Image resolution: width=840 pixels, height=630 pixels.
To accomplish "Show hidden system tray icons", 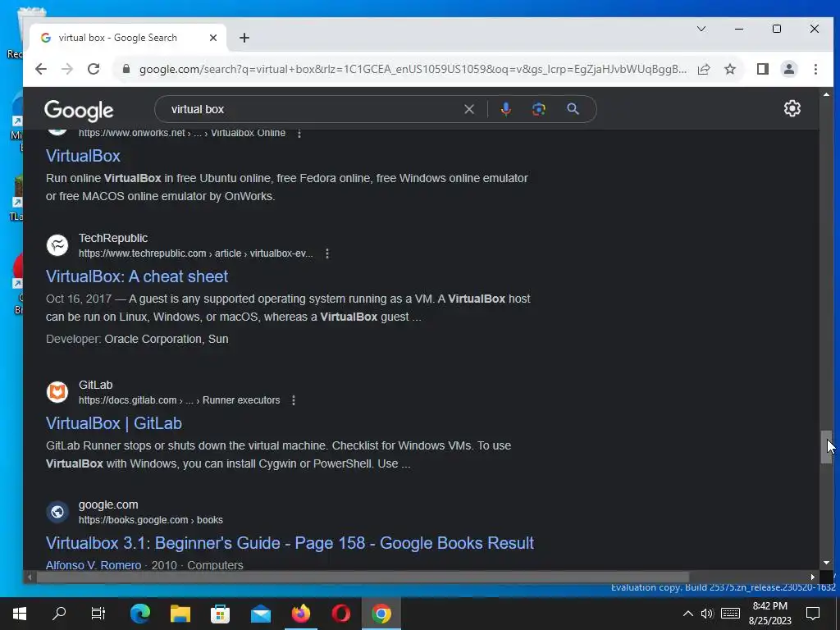I will [688, 614].
